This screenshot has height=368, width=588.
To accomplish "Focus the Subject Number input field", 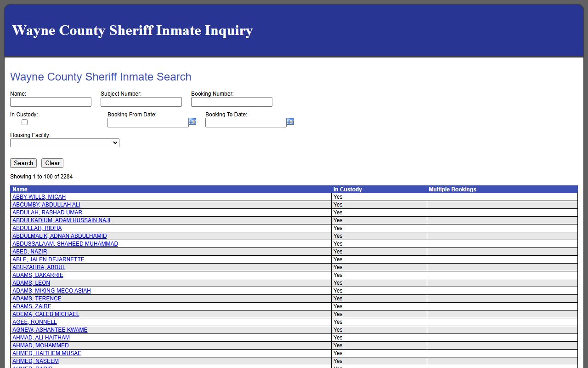I will [x=141, y=102].
